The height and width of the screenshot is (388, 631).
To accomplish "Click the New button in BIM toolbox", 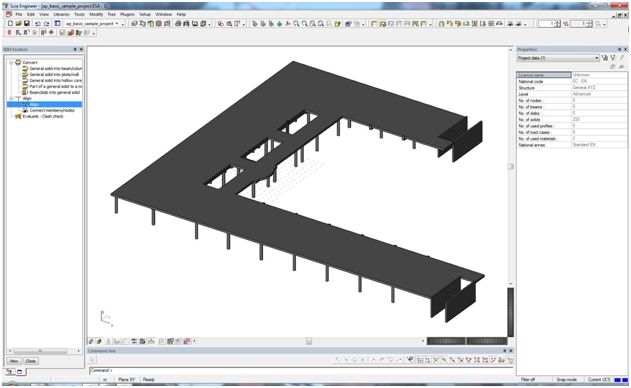I will [x=14, y=361].
